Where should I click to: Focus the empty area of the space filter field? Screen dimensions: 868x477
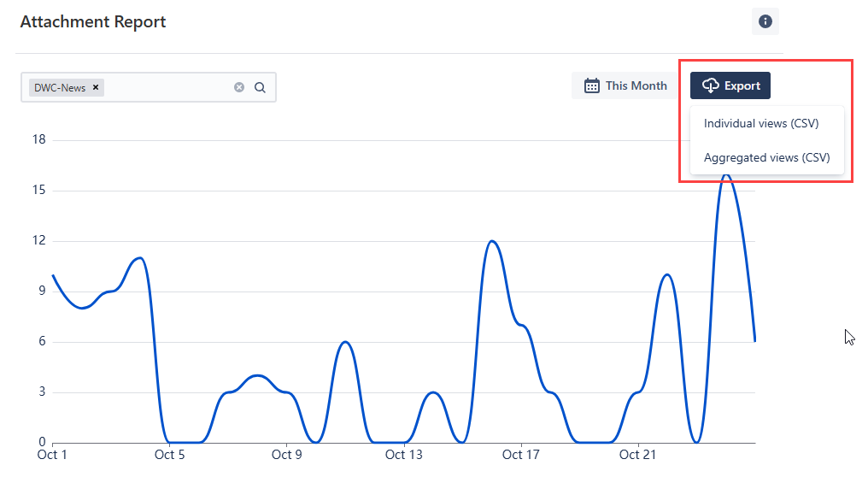tap(167, 87)
